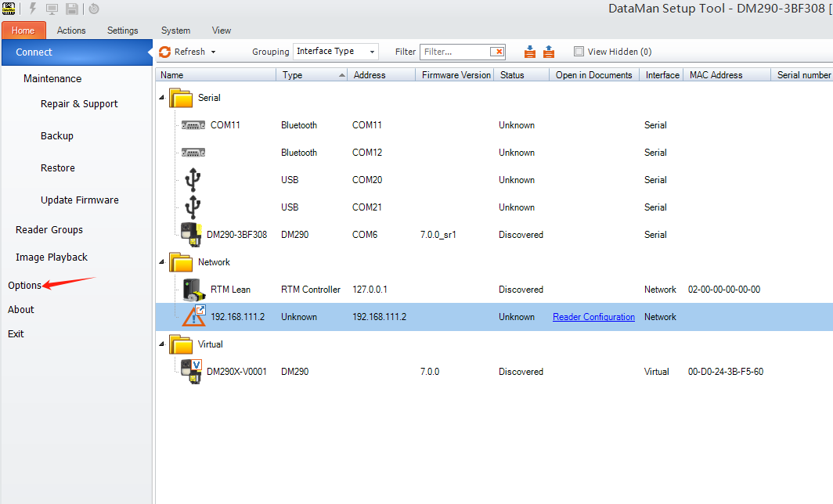This screenshot has height=504, width=833.
Task: Click the orange upload-arrow tray icon
Action: [549, 52]
